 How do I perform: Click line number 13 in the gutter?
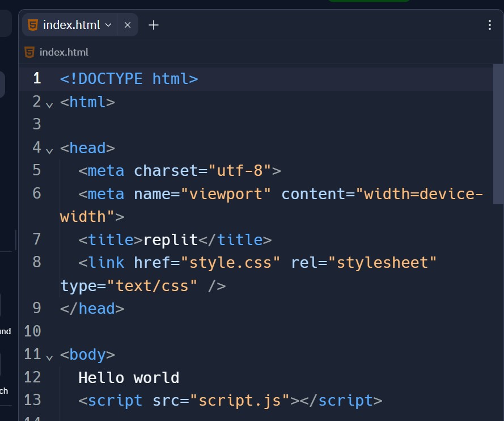point(33,400)
